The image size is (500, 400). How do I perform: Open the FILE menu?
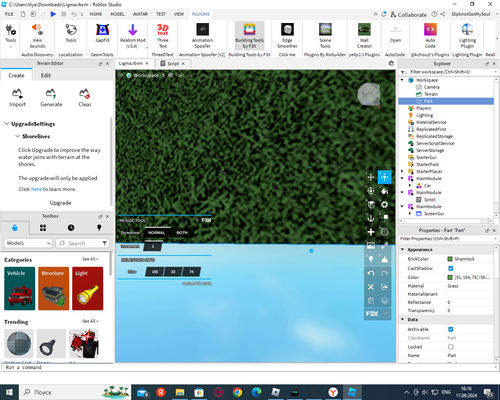point(9,14)
